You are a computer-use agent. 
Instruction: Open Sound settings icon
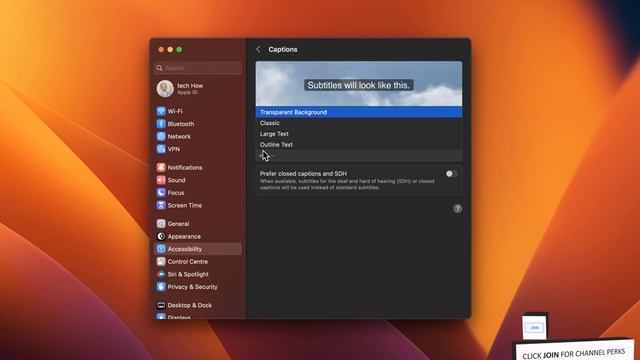[161, 180]
